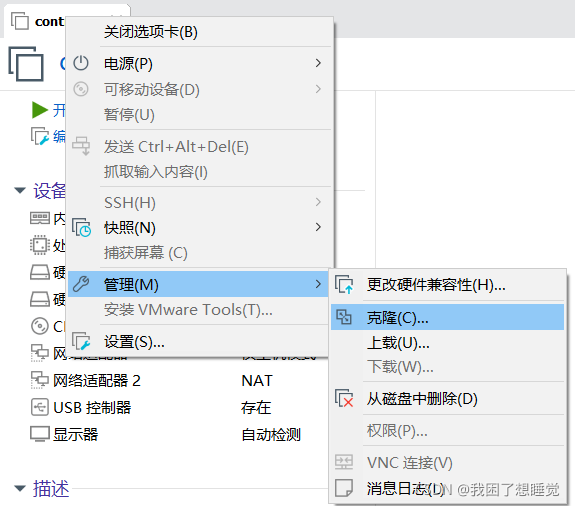Click the VM tab icon beside cont

(20, 21)
